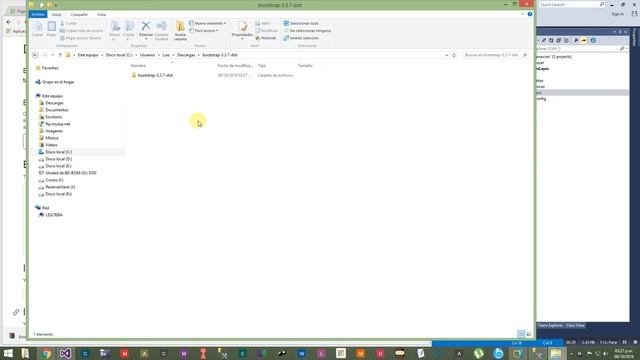Open the Fácil acceso dropdown
This screenshot has height=360, width=640.
click(x=204, y=31)
